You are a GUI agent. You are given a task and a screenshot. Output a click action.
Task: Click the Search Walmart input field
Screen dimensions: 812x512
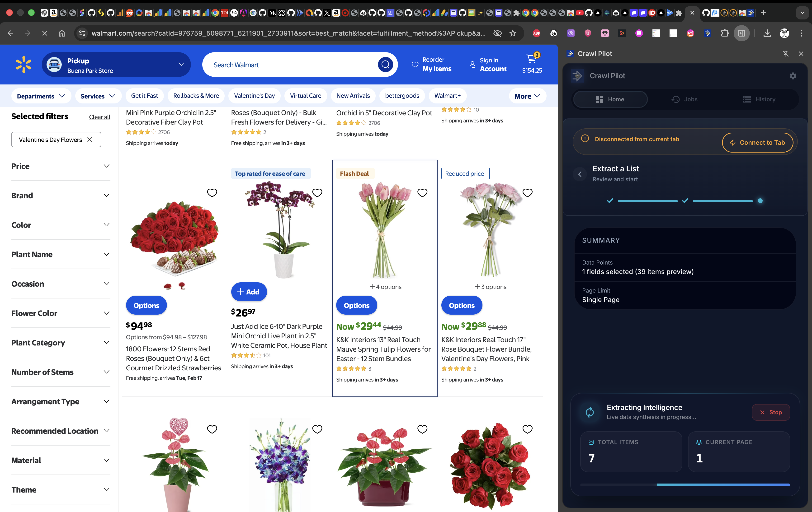[290, 65]
